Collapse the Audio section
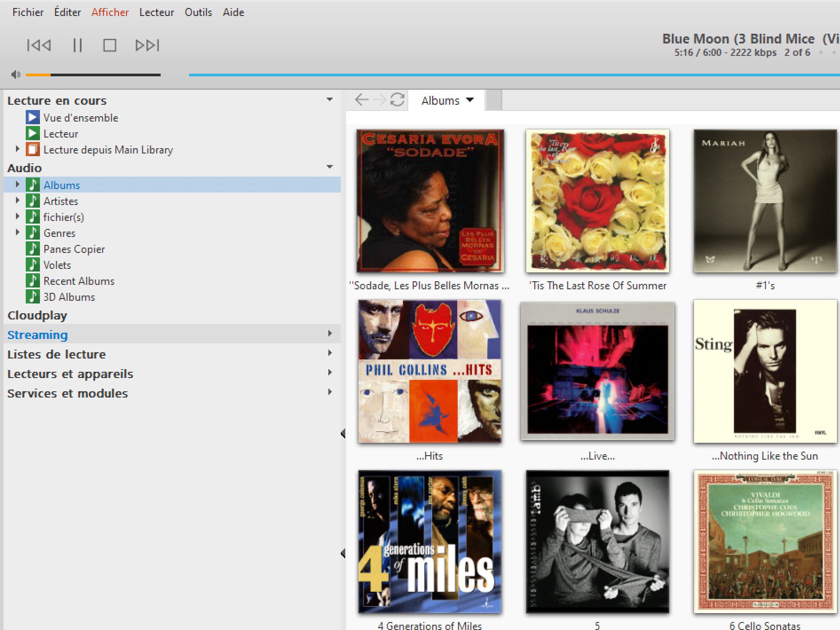 330,167
